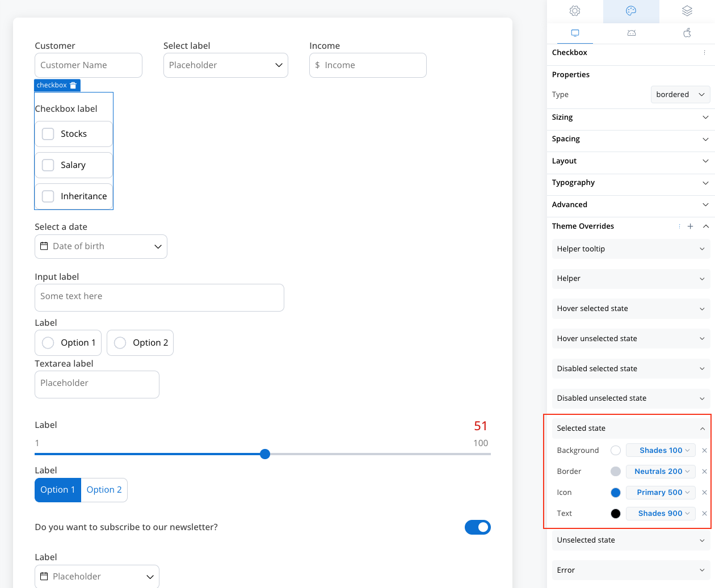Open Type bordered dropdown
This screenshot has width=715, height=588.
click(x=680, y=94)
